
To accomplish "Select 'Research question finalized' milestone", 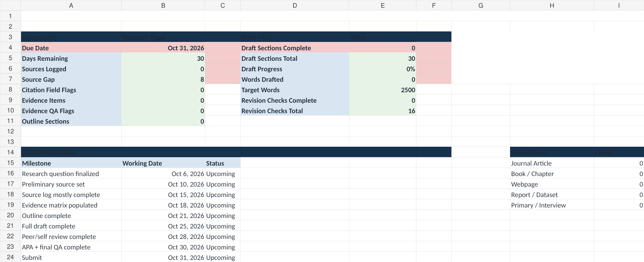I will click(x=71, y=174).
